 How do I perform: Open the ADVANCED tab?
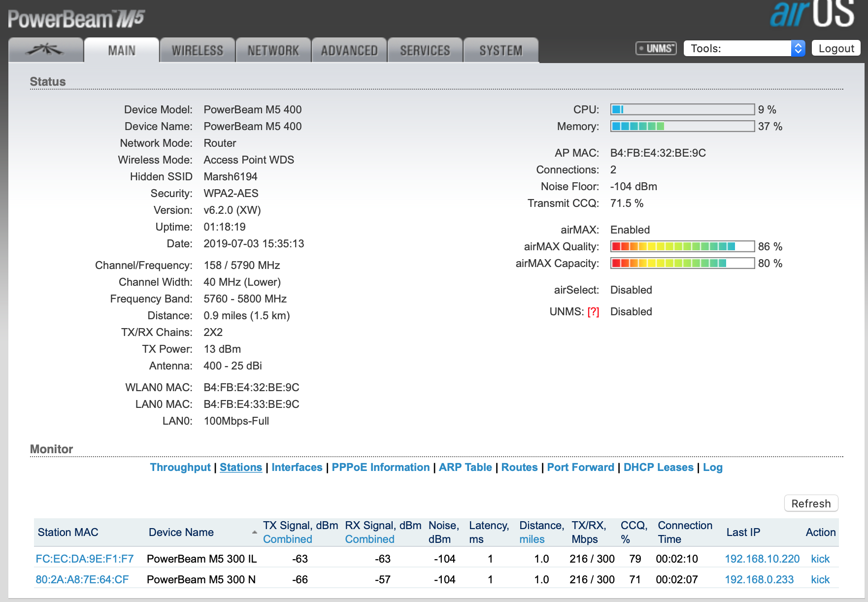coord(349,50)
